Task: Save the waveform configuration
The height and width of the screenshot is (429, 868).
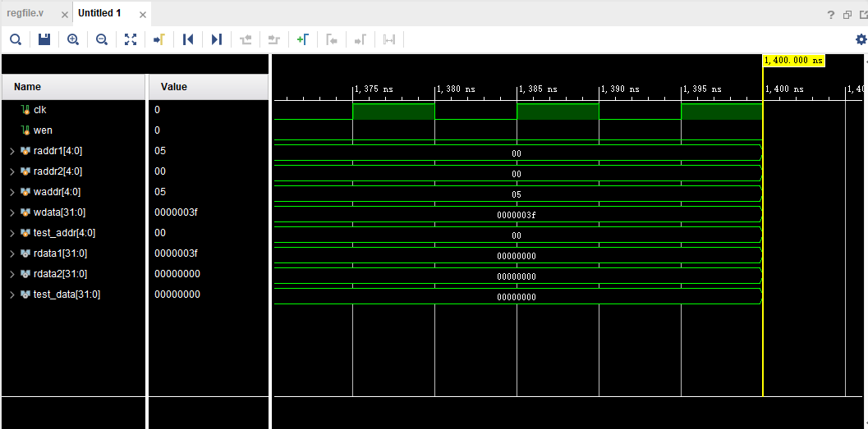Action: click(44, 39)
